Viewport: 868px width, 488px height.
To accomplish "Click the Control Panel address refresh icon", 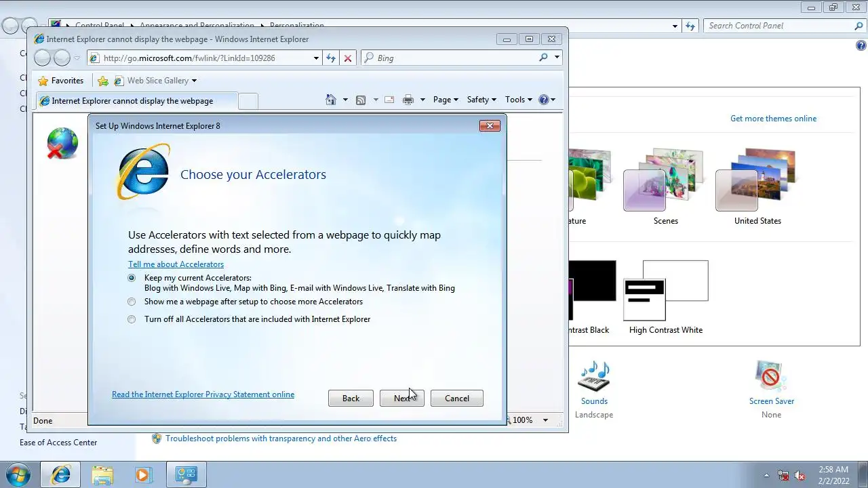I will pyautogui.click(x=690, y=26).
